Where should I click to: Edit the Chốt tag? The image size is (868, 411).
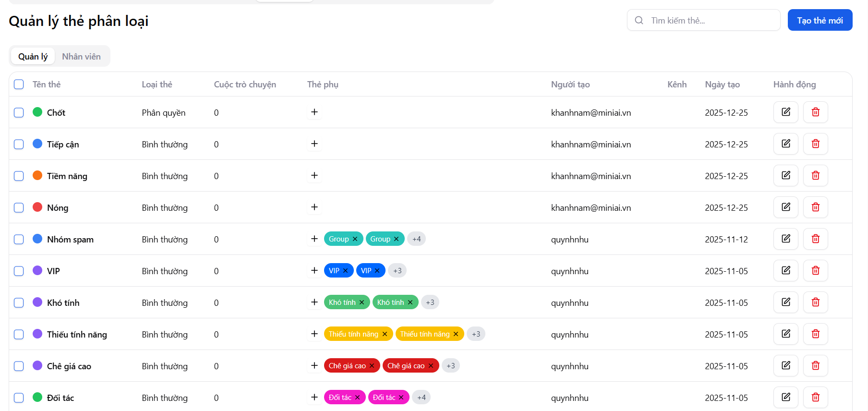point(785,112)
